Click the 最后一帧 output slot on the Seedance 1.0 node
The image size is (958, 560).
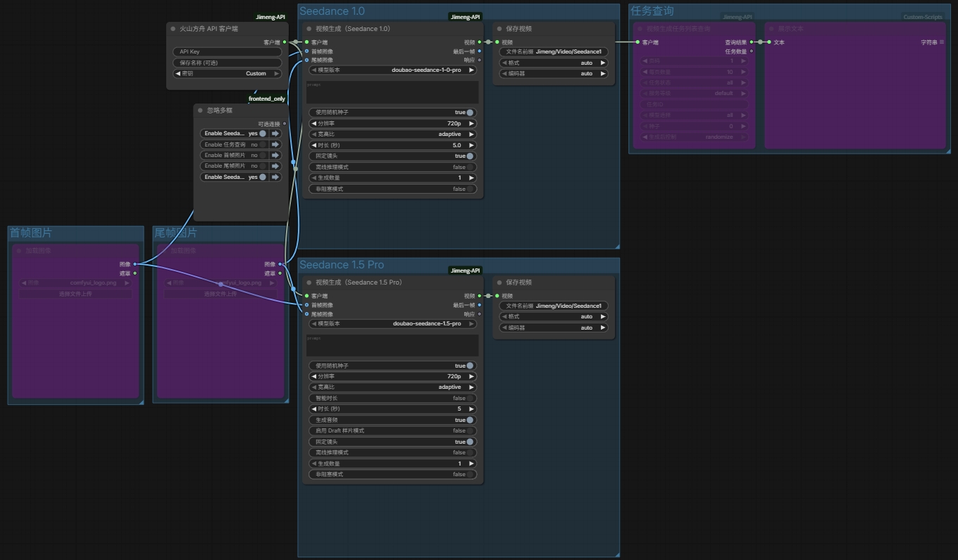coord(480,51)
